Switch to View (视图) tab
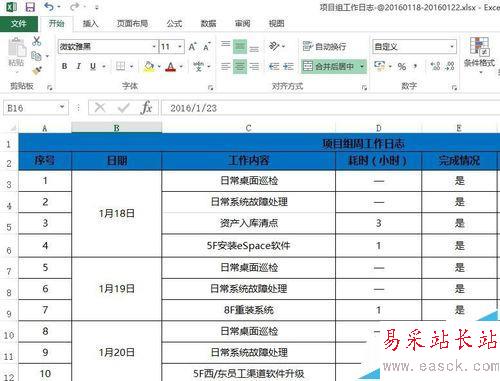 pos(276,23)
